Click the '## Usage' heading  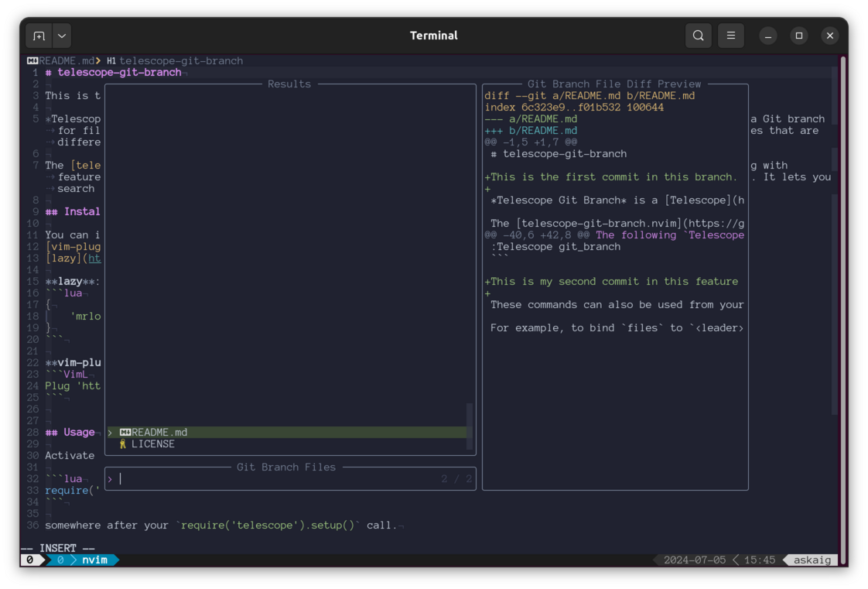pyautogui.click(x=70, y=433)
